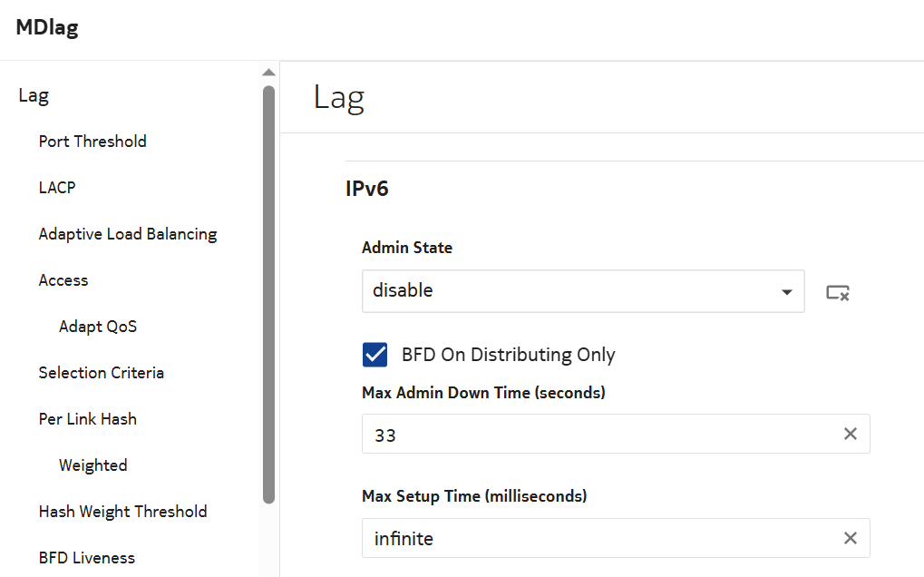Clear the Max Setup Time value

[851, 538]
